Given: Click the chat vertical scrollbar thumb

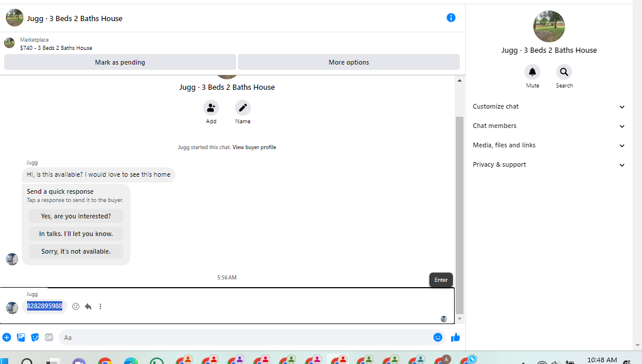Looking at the screenshot, I should 459,215.
